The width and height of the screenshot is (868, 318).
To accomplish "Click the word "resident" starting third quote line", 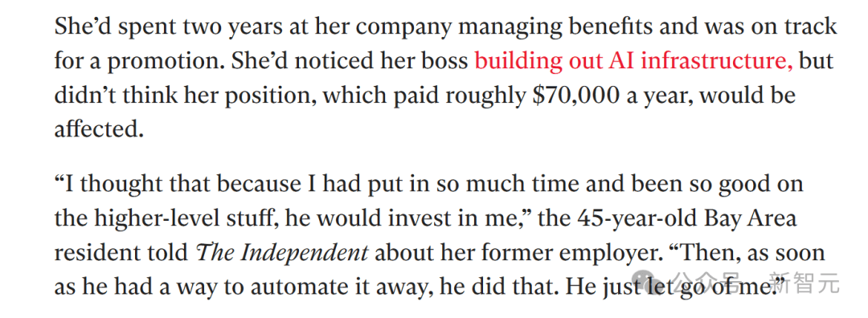I will tap(98, 253).
